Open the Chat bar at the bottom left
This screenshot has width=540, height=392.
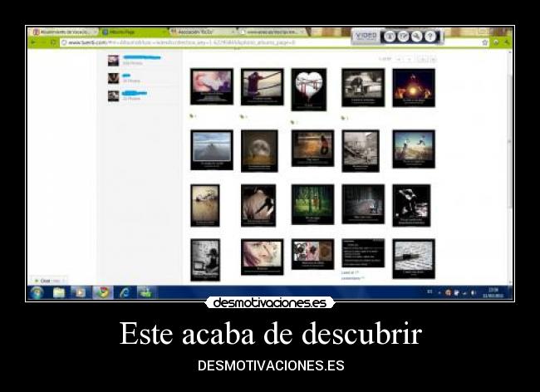(49, 281)
